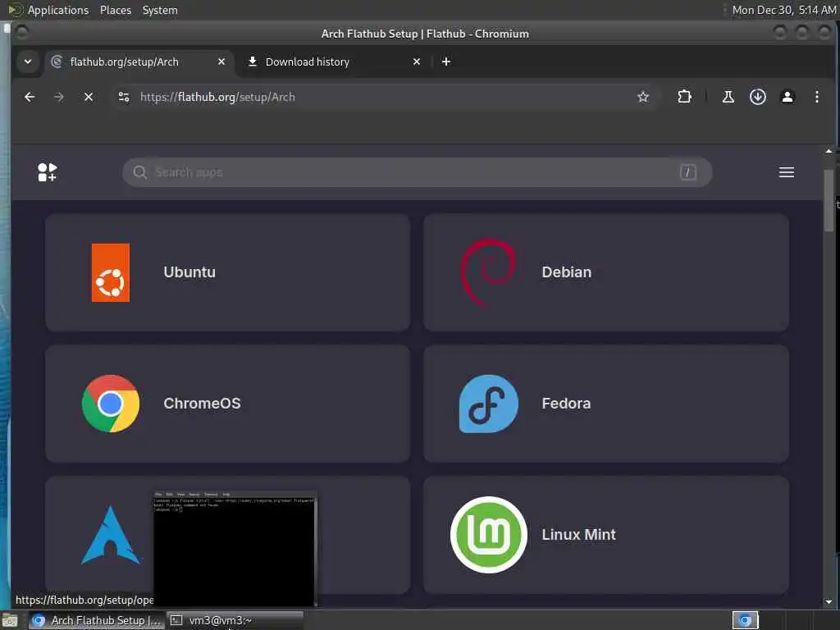840x630 pixels.
Task: Open Chrome Labs flask icon
Action: pos(728,97)
